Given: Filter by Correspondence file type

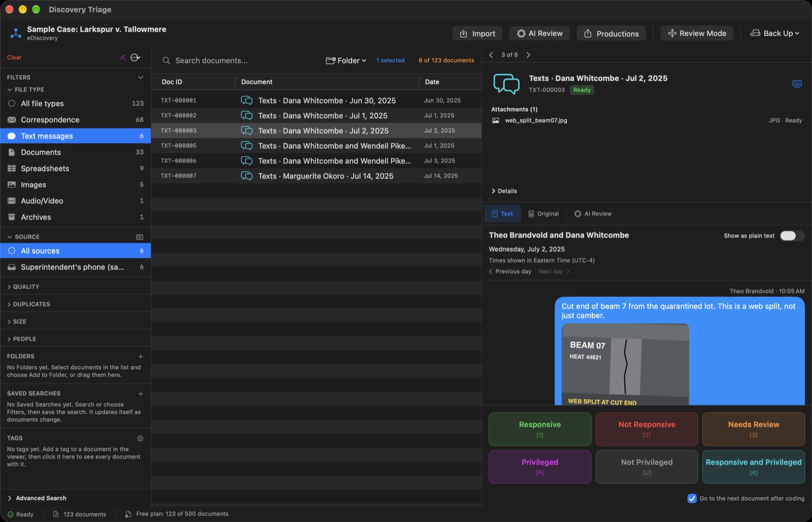Looking at the screenshot, I should tap(76, 120).
